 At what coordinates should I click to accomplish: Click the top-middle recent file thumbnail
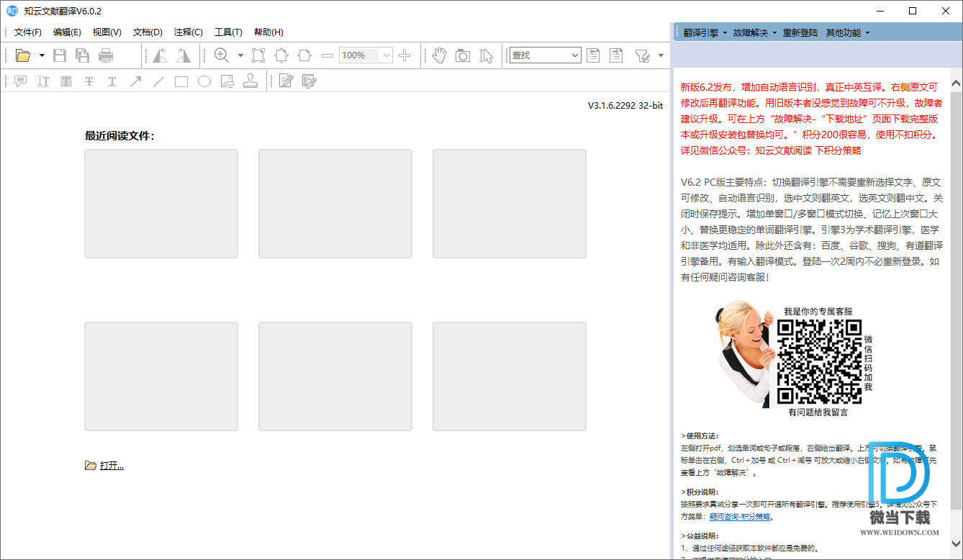coord(335,204)
